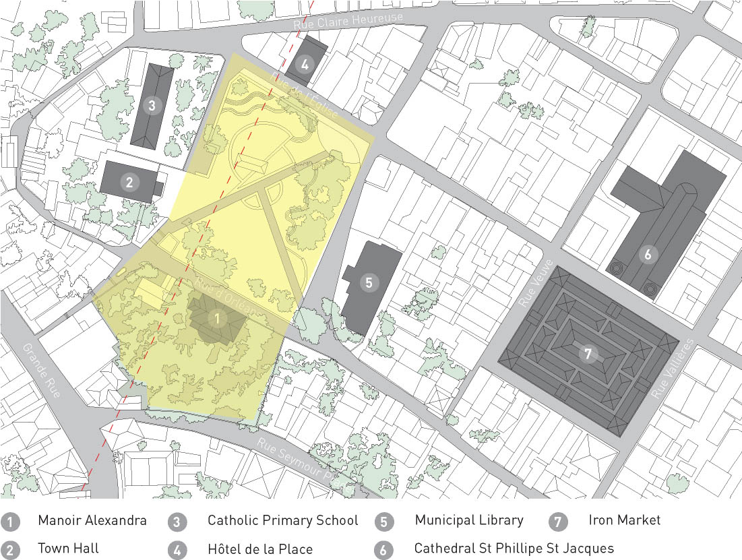742x560 pixels.
Task: Click map marker 5 on the library building
Action: (368, 282)
